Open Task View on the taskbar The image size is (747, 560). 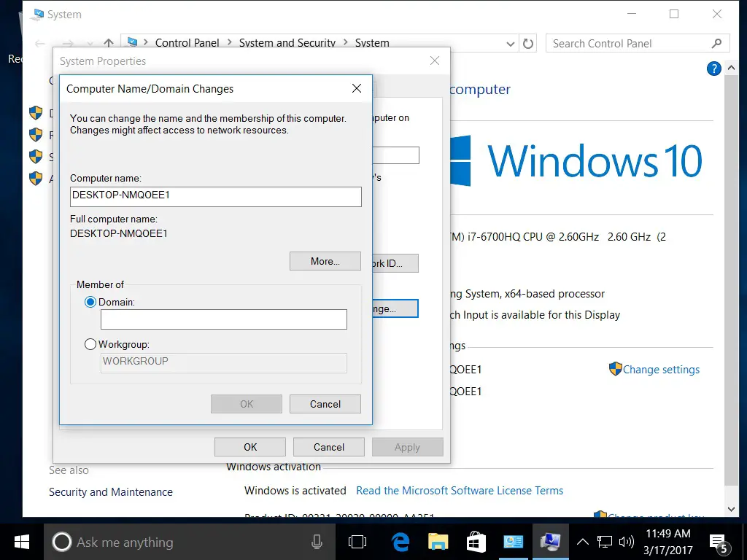click(357, 542)
